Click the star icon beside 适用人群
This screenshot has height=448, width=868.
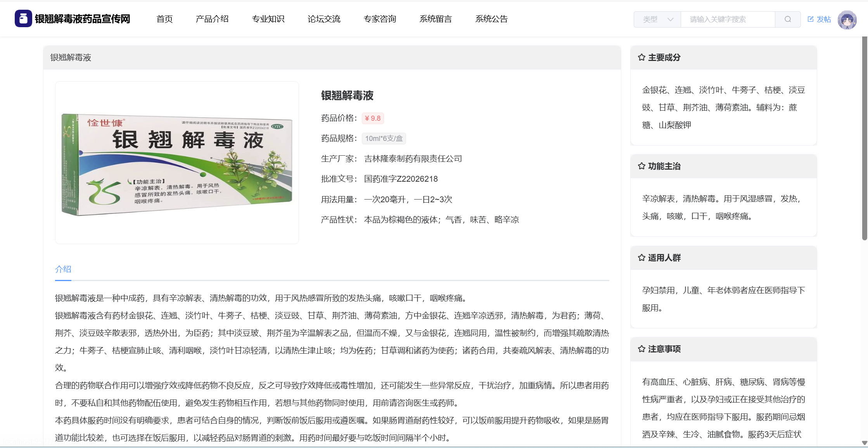[641, 258]
